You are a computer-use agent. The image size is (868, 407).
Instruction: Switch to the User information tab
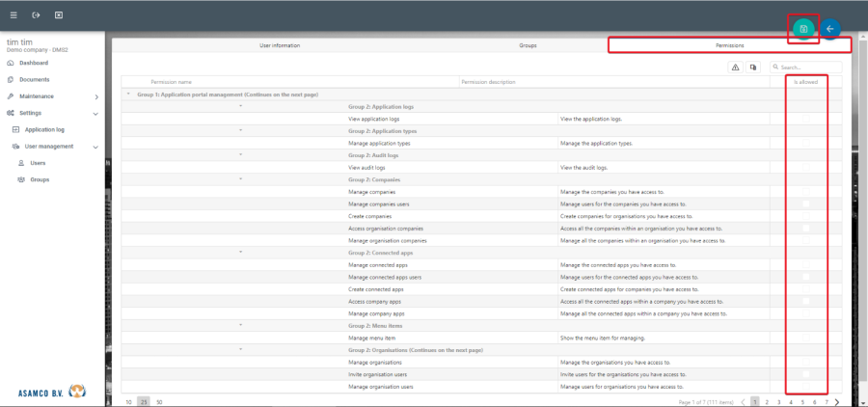click(x=280, y=45)
